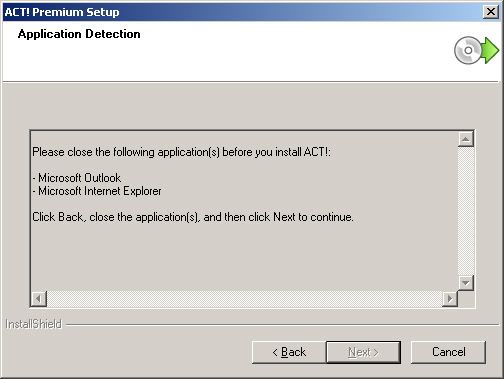Click the 'Click Back, close the application' instruction
The height and width of the screenshot is (379, 504).
(x=193, y=217)
